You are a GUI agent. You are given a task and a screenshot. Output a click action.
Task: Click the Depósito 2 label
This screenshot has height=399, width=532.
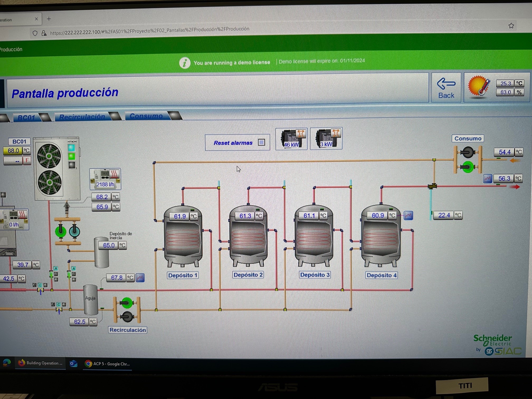(248, 275)
